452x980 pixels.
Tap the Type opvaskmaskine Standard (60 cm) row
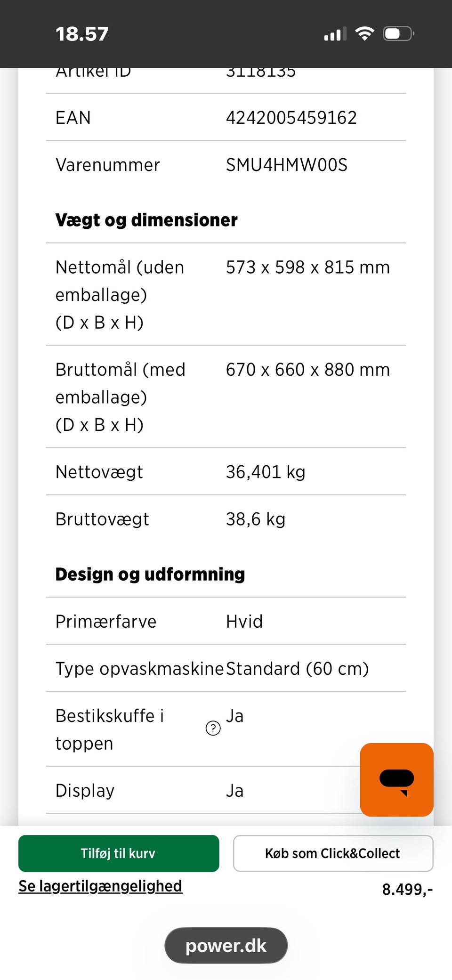tap(226, 668)
